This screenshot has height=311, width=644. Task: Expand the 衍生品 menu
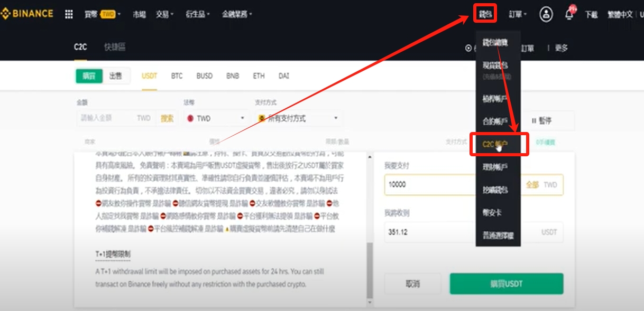pos(198,14)
